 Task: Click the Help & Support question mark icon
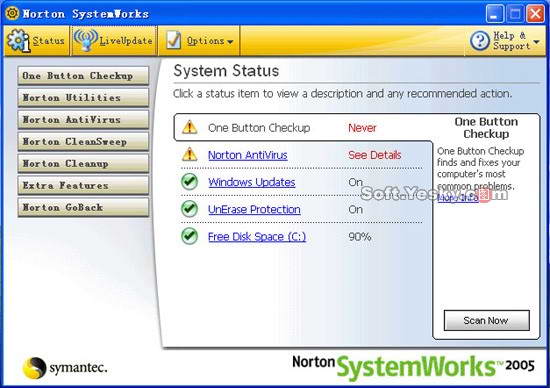[479, 40]
